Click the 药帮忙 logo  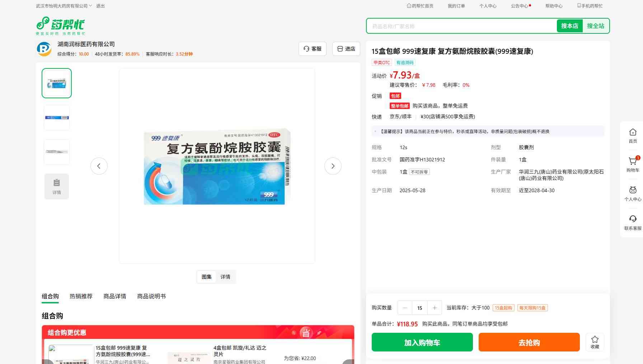(60, 26)
